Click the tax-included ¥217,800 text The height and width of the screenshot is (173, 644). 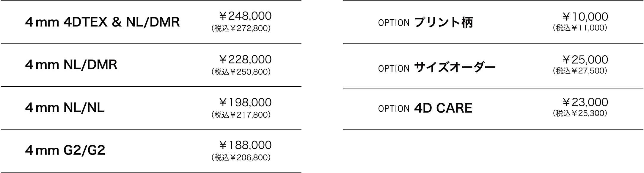click(x=241, y=115)
